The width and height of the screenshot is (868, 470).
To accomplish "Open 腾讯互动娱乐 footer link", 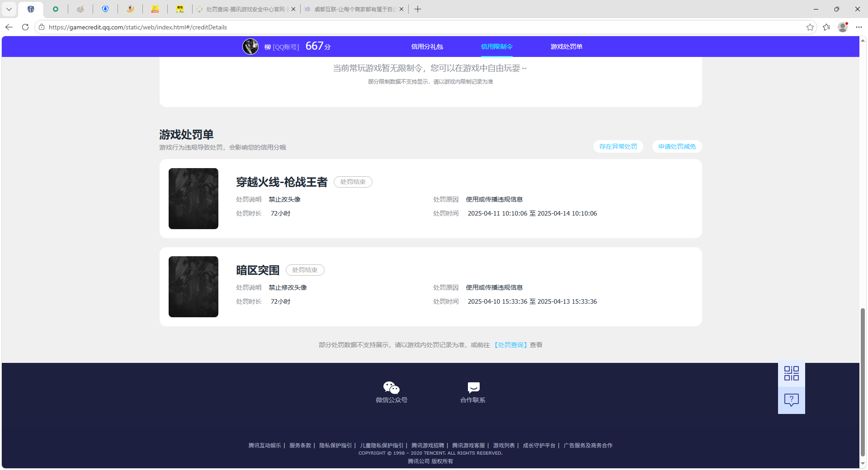I will click(x=265, y=446).
